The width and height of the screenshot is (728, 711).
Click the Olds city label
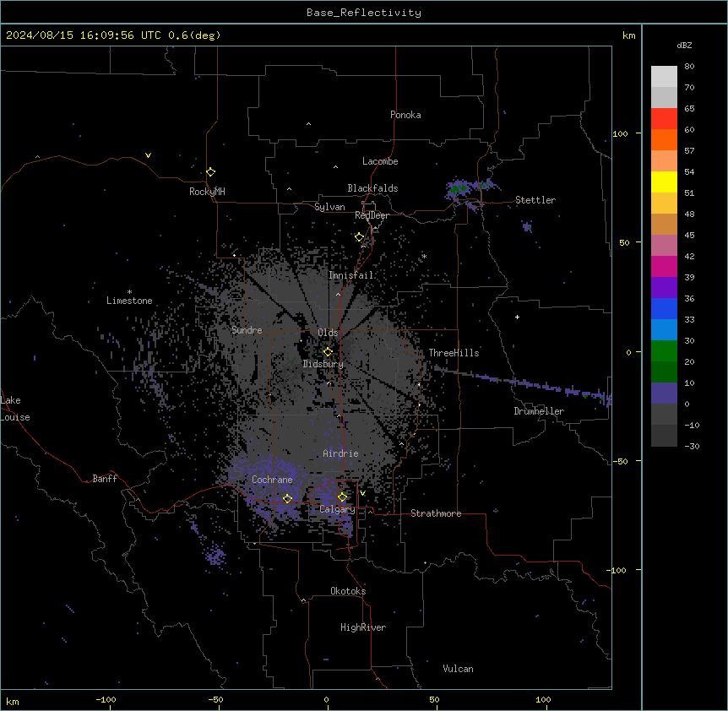[x=328, y=333]
